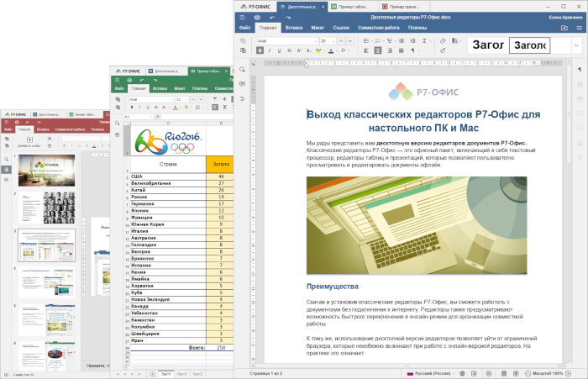Open the Файл menu in document editor
The image size is (588, 379).
[244, 28]
